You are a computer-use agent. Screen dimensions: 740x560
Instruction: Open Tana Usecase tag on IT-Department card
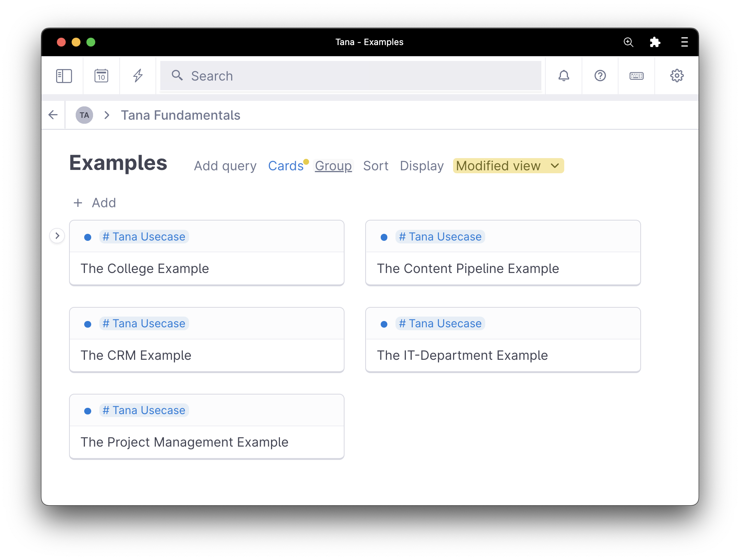coord(440,324)
